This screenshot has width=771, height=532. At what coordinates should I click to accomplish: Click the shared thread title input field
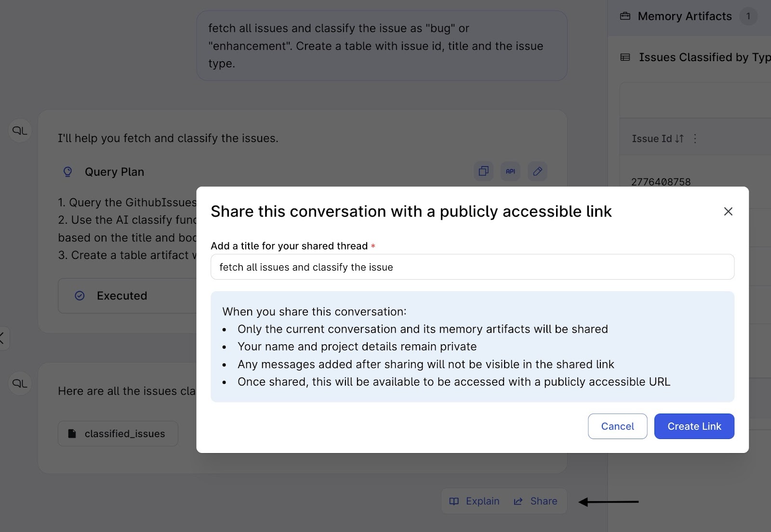472,267
